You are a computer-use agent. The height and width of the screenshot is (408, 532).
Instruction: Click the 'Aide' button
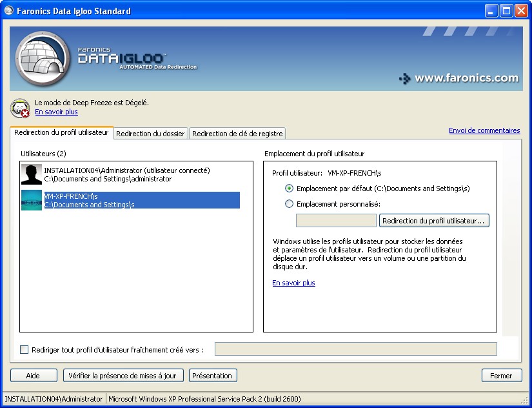pyautogui.click(x=34, y=375)
